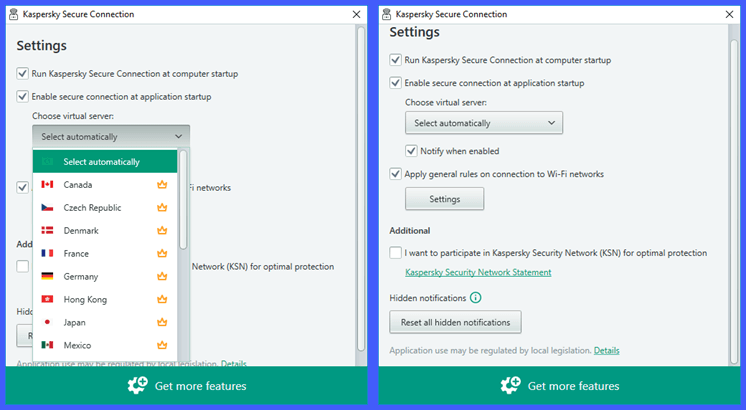This screenshot has height=410, width=746.
Task: Click the Additional heading in right window
Action: point(410,231)
